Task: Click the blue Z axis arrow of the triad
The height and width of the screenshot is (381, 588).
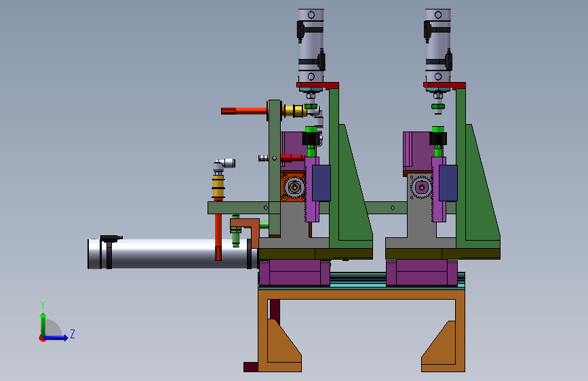Action: 56,338
